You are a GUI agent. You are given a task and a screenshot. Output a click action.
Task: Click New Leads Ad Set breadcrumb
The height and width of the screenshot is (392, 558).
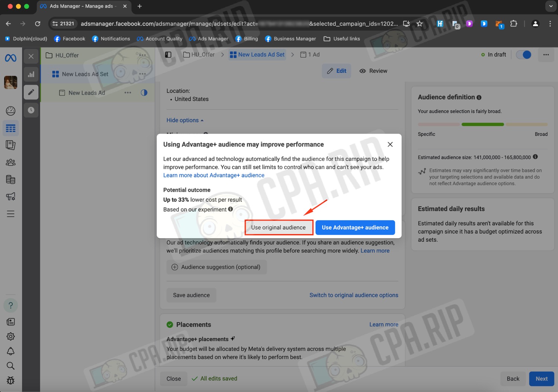[257, 55]
